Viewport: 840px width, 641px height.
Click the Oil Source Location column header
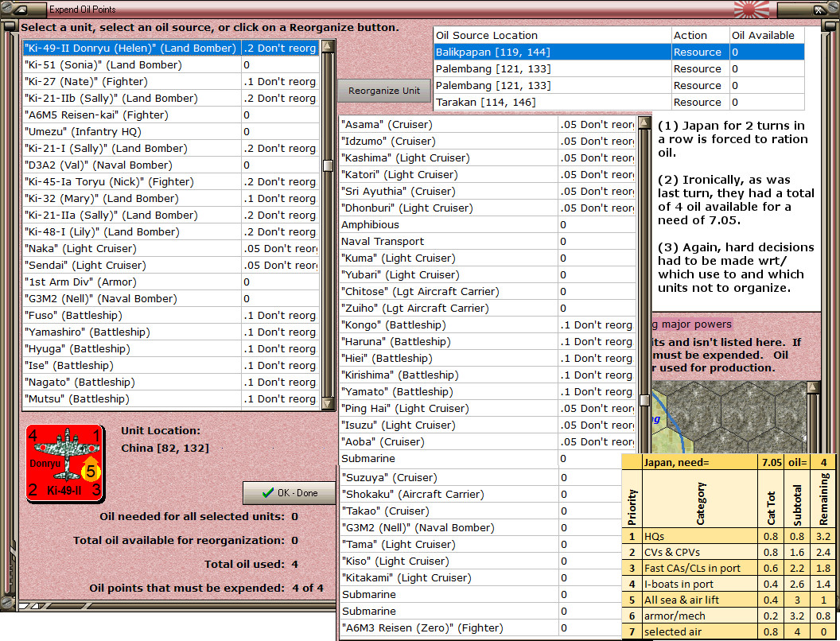(x=552, y=35)
